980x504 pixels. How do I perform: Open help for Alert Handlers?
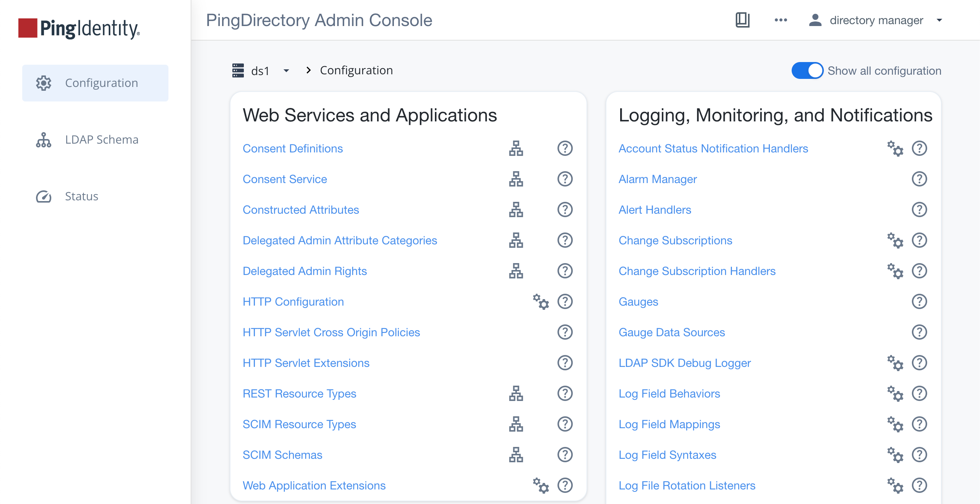pos(920,209)
